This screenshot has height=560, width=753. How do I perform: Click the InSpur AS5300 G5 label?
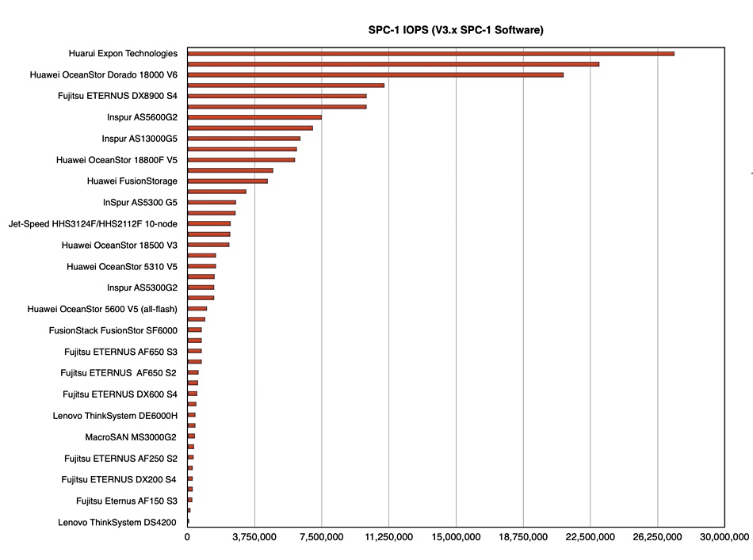(x=140, y=202)
